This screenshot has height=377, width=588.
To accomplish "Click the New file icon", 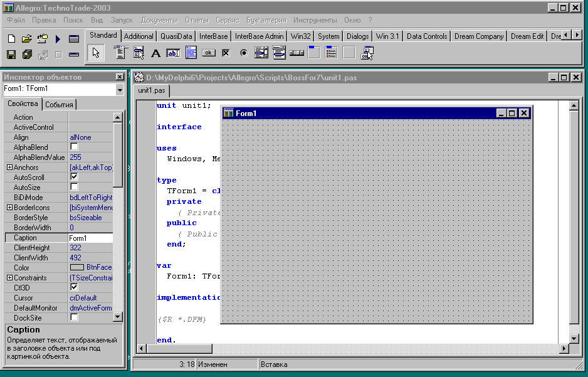I will (11, 39).
